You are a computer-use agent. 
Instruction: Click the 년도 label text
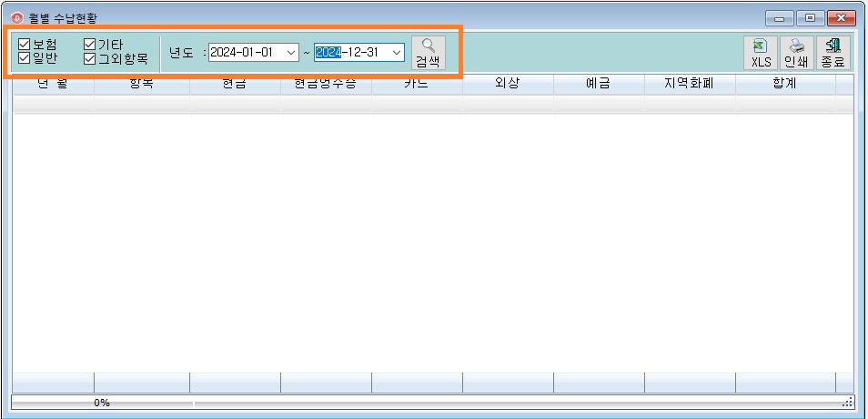click(x=181, y=53)
